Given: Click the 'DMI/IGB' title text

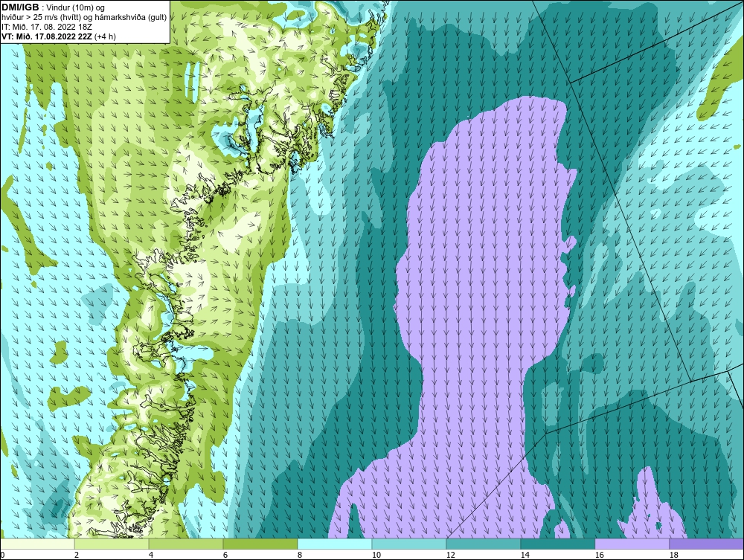Looking at the screenshot, I should pos(20,7).
